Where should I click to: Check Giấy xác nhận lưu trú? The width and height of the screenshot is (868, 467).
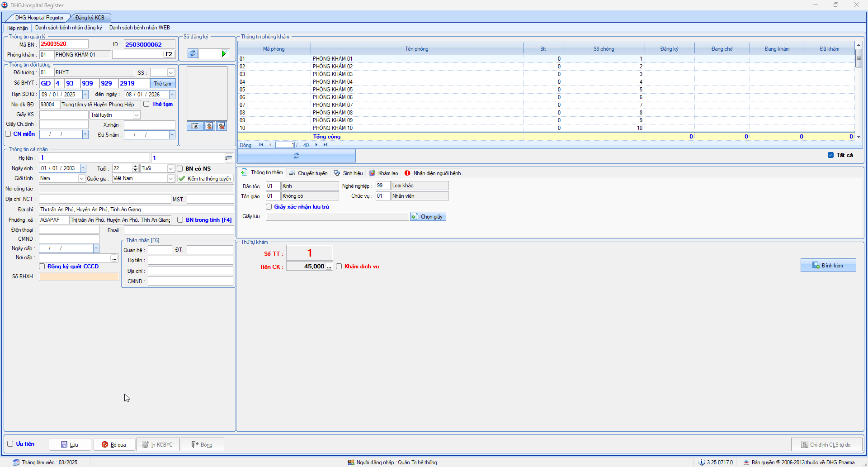pyautogui.click(x=269, y=207)
